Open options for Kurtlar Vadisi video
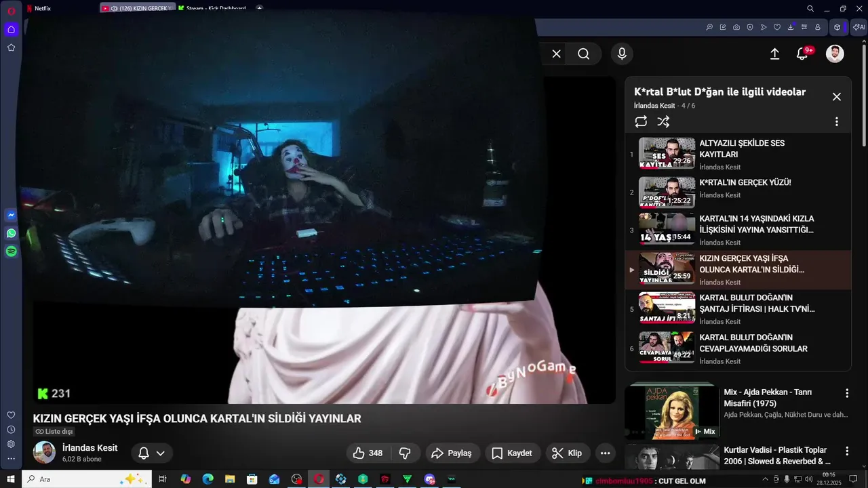Image resolution: width=868 pixels, height=488 pixels. [x=846, y=451]
